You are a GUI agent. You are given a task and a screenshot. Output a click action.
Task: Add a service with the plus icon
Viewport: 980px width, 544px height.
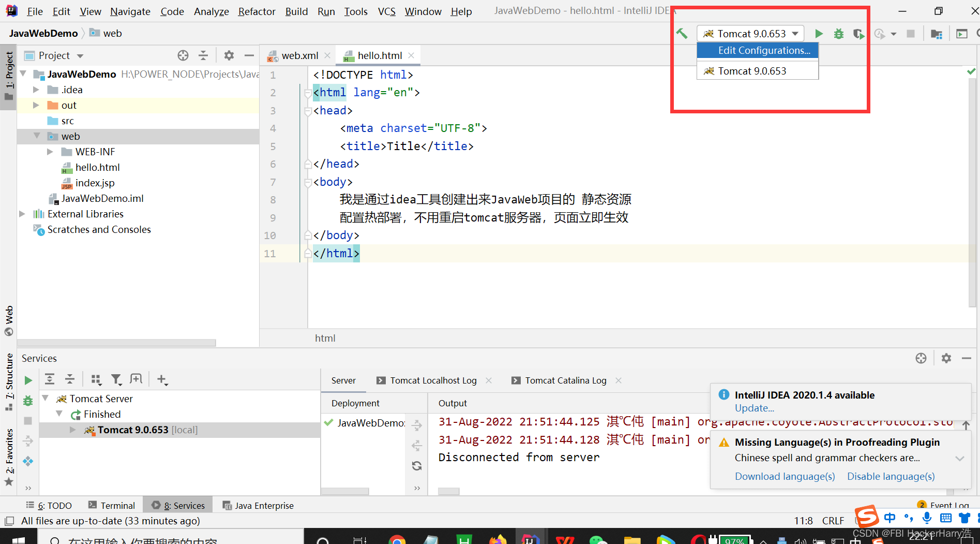162,379
